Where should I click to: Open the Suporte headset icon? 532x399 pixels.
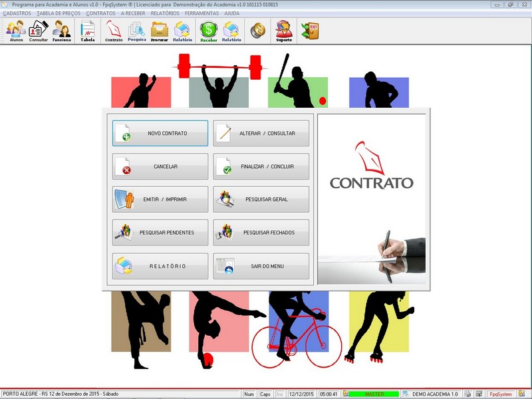(284, 31)
